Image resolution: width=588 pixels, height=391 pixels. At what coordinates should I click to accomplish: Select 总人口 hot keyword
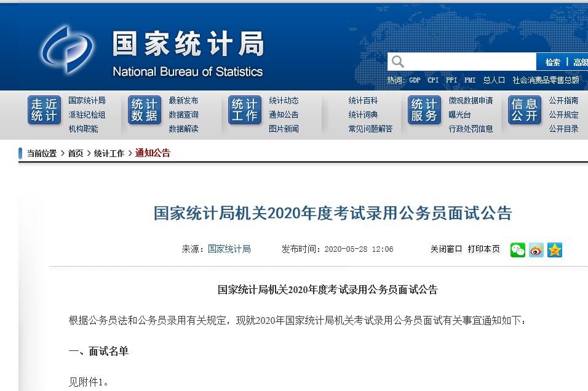click(x=494, y=80)
